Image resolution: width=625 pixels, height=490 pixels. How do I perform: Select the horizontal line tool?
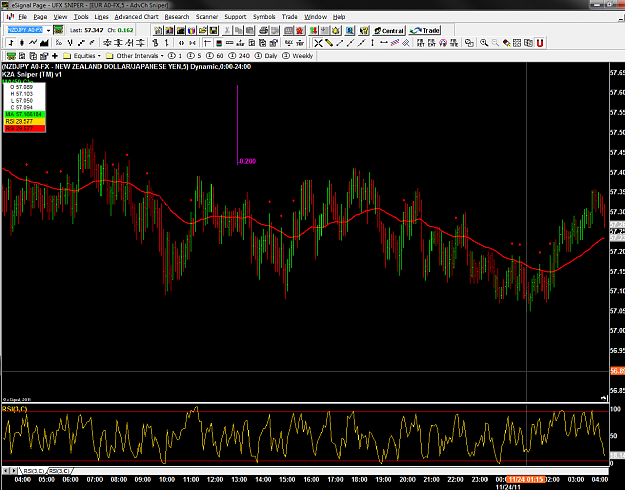383,43
